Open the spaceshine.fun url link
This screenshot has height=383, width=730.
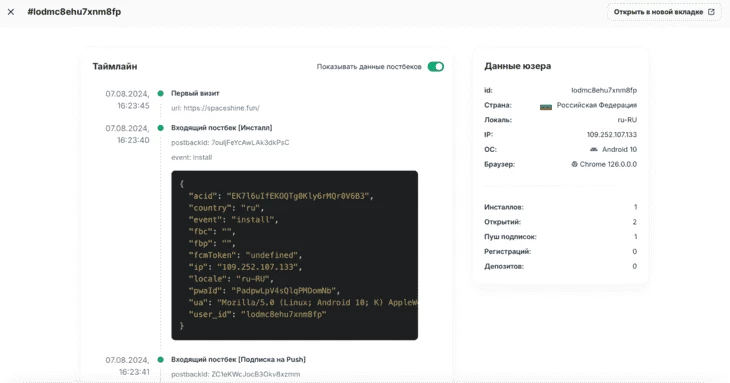click(221, 108)
